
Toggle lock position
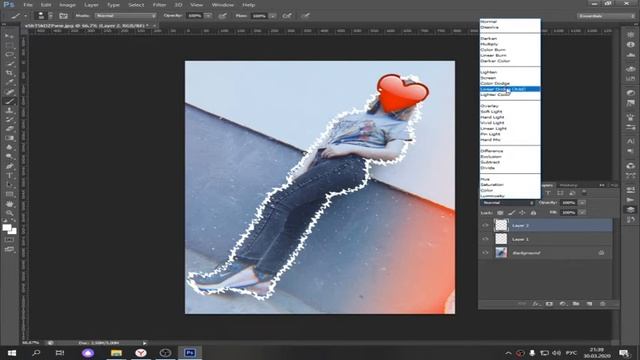click(522, 213)
